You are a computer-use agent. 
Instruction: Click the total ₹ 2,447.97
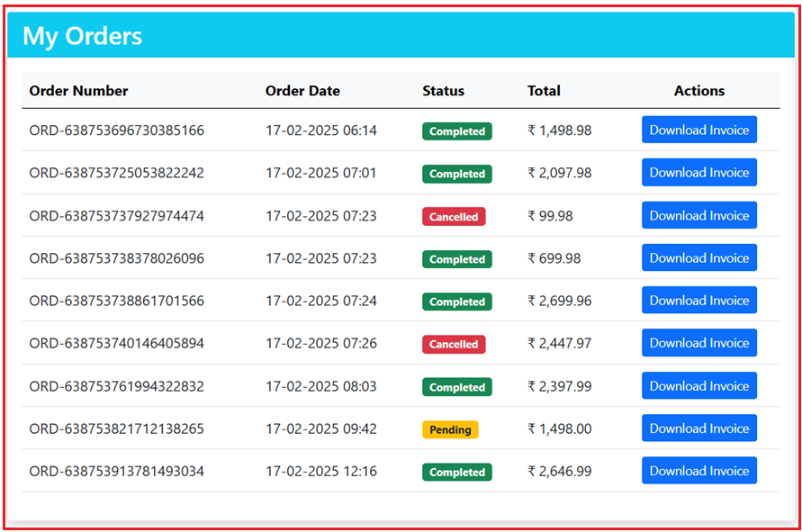560,343
